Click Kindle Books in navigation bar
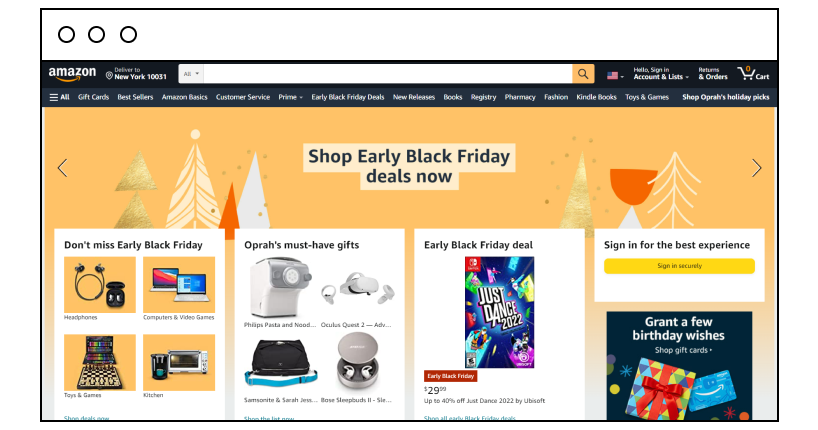The width and height of the screenshot is (818, 430). click(x=596, y=97)
